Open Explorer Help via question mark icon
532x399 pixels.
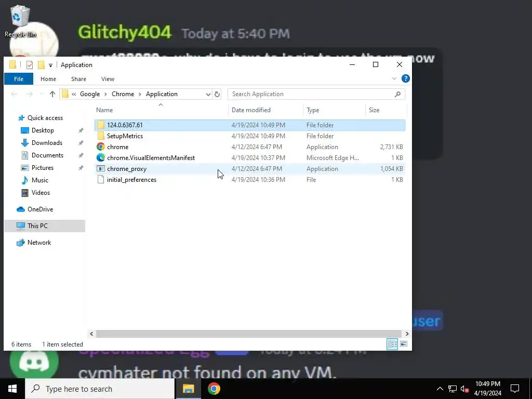[x=405, y=79]
